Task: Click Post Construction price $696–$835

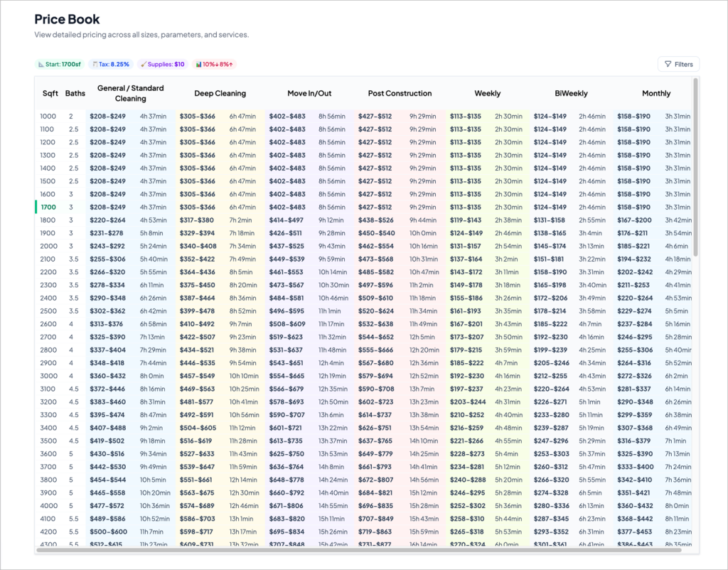Action: pos(375,506)
